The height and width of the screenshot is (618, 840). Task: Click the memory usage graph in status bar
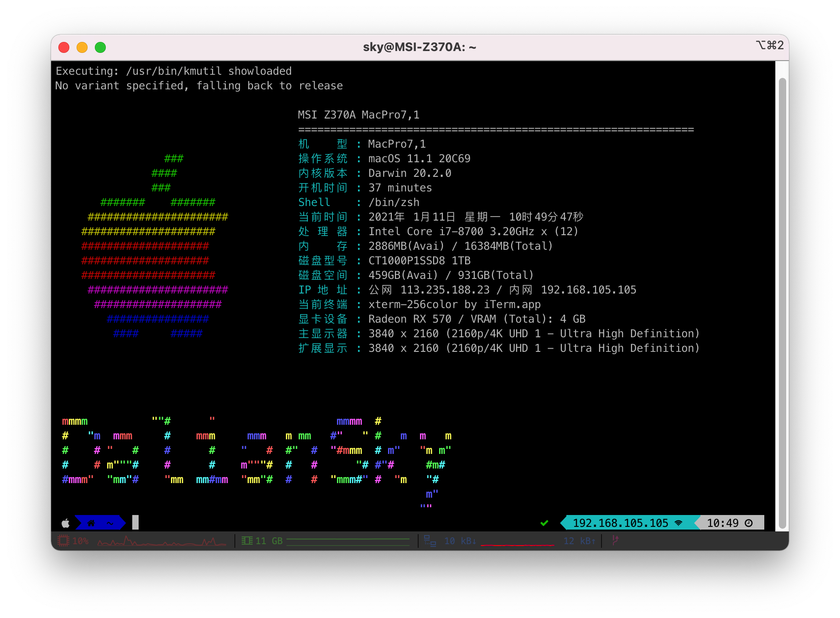pyautogui.click(x=348, y=541)
